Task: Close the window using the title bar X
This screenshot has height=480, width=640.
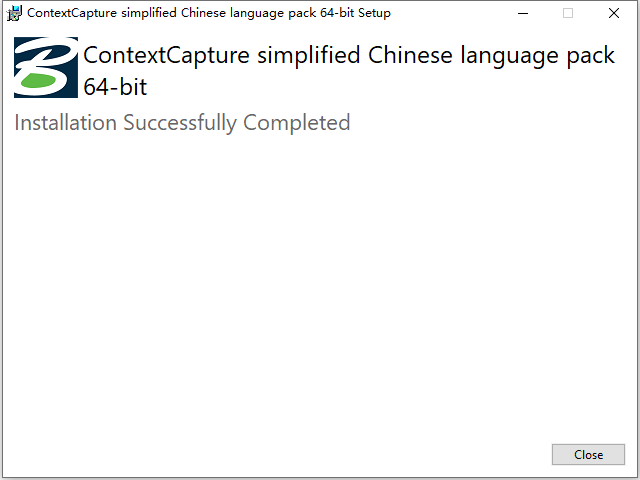Action: point(613,13)
